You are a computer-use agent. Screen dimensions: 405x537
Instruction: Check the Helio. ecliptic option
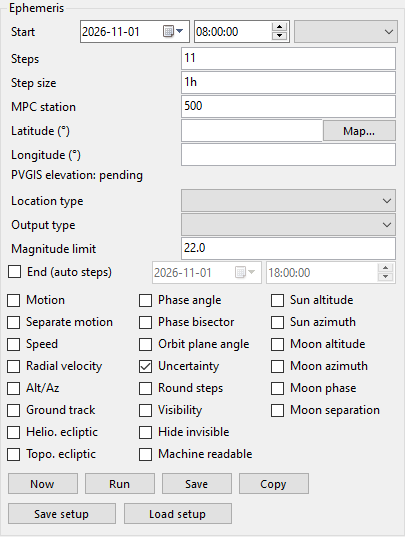point(14,432)
